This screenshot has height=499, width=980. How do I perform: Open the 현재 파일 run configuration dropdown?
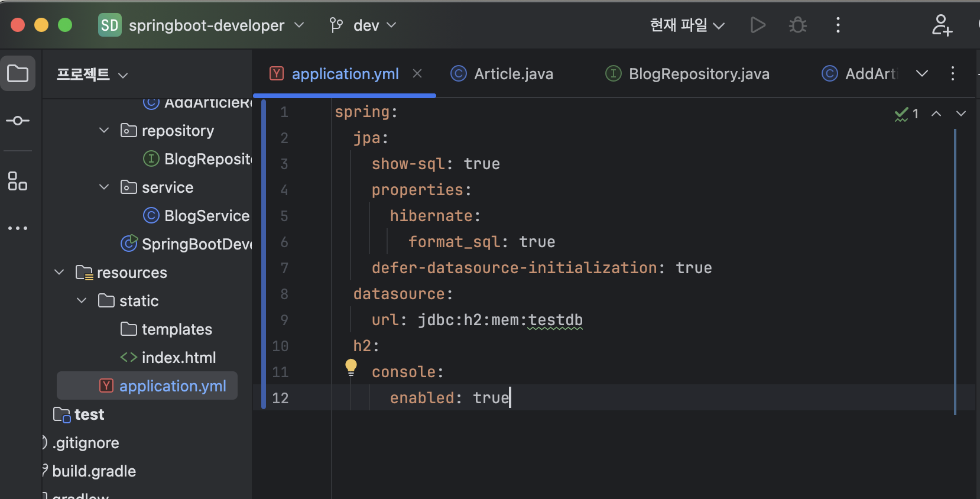[x=687, y=25]
